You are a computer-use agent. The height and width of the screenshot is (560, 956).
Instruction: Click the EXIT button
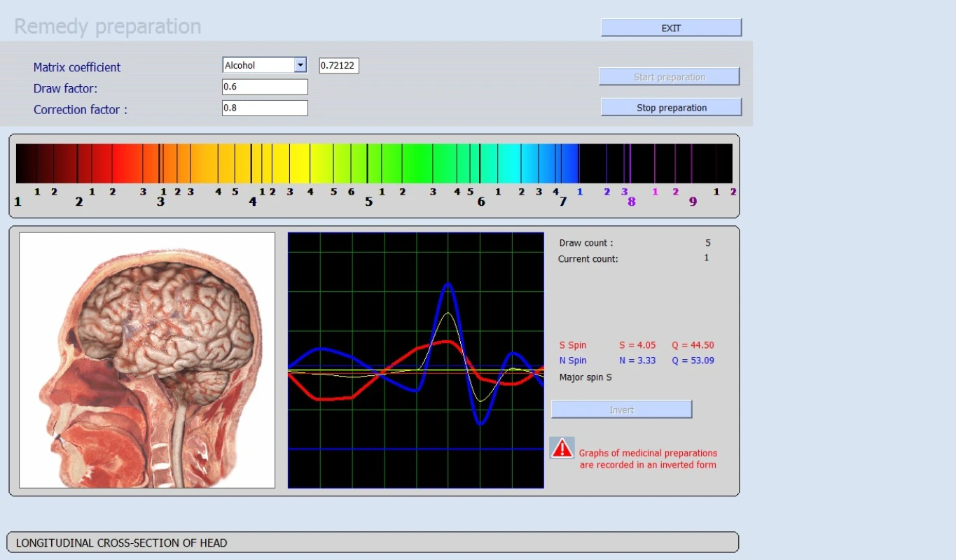click(671, 28)
